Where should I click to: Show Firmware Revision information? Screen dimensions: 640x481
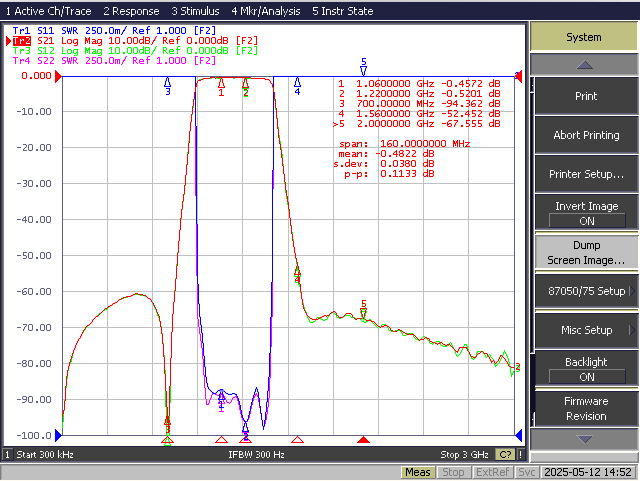click(586, 408)
